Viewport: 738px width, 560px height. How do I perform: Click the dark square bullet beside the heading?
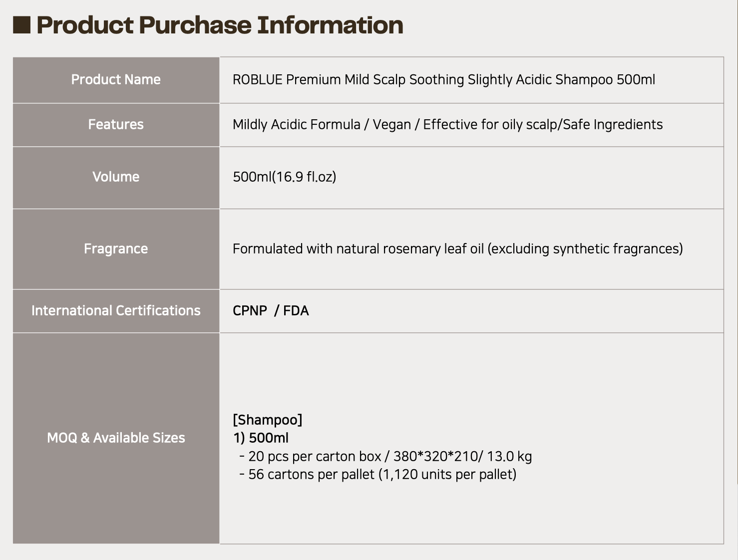pyautogui.click(x=22, y=25)
